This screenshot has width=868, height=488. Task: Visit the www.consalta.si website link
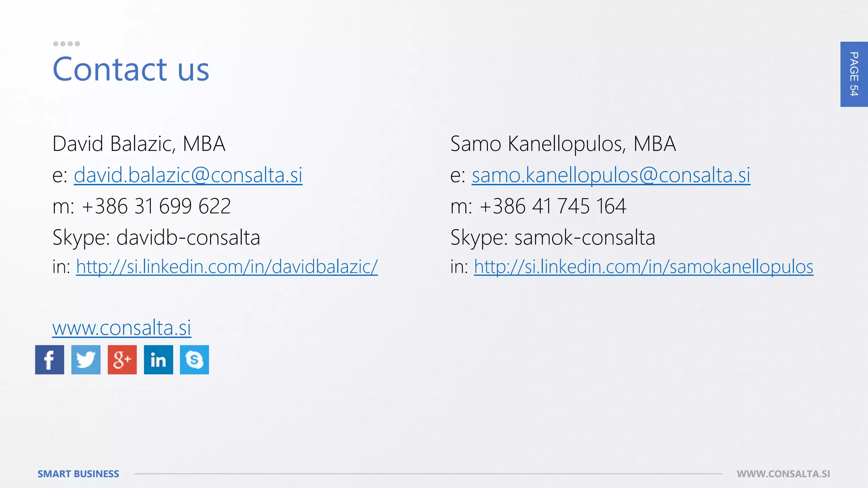click(x=122, y=328)
